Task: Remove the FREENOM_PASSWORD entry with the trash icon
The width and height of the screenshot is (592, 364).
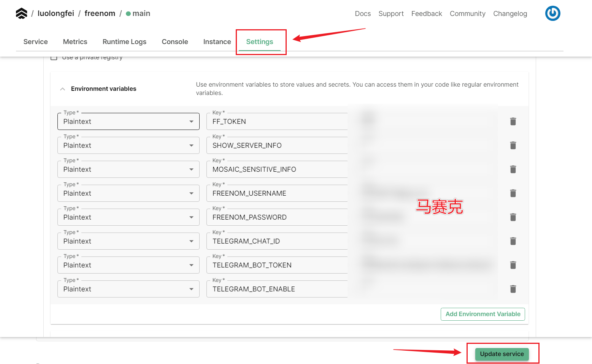Action: [513, 217]
